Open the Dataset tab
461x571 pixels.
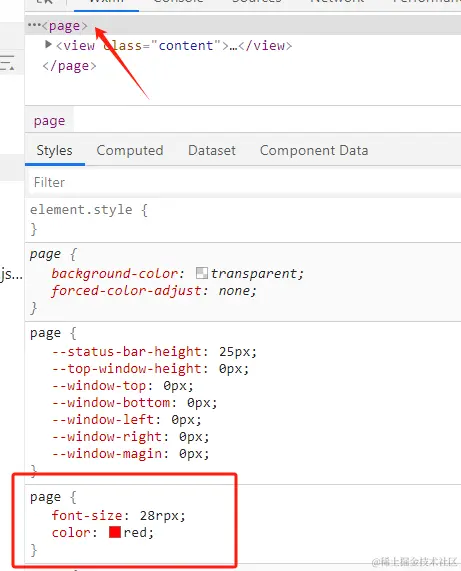click(212, 150)
